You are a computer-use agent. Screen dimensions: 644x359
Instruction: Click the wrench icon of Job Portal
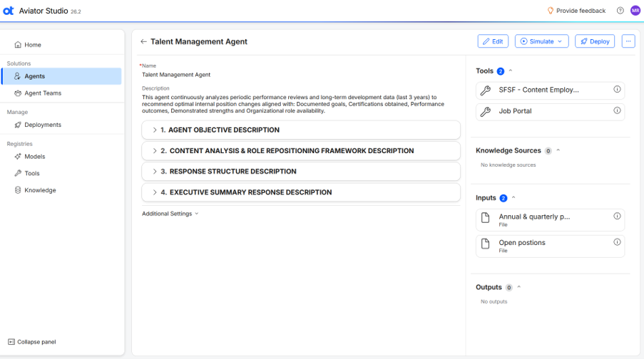point(486,111)
